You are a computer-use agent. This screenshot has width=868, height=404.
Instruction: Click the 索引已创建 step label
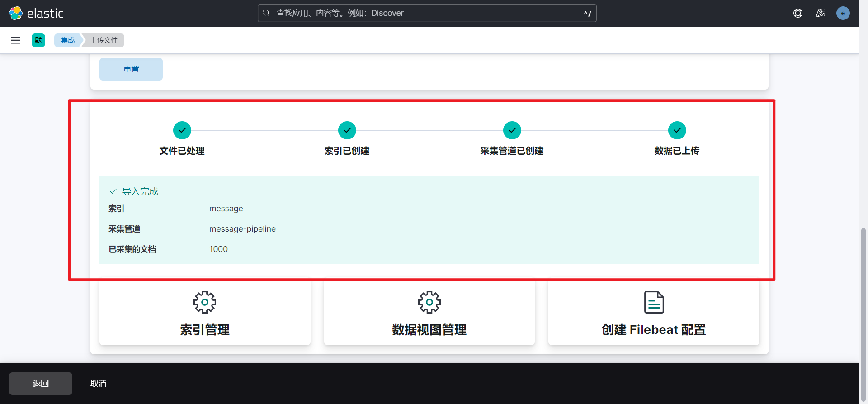coord(347,151)
